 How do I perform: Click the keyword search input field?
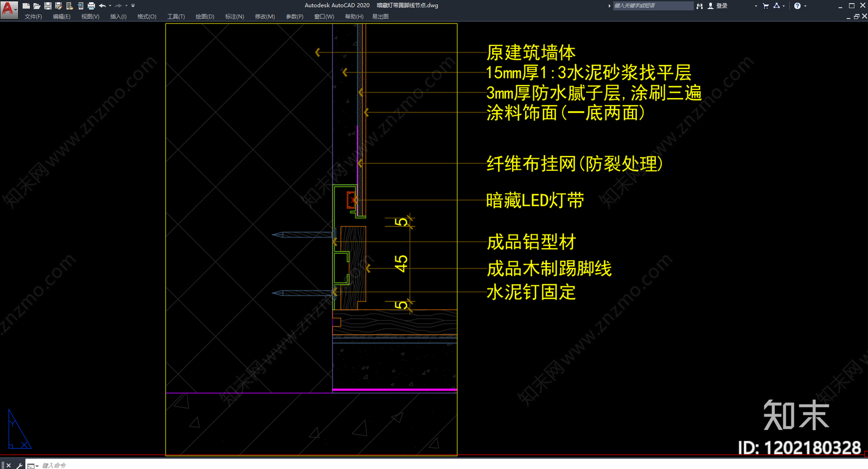(653, 6)
